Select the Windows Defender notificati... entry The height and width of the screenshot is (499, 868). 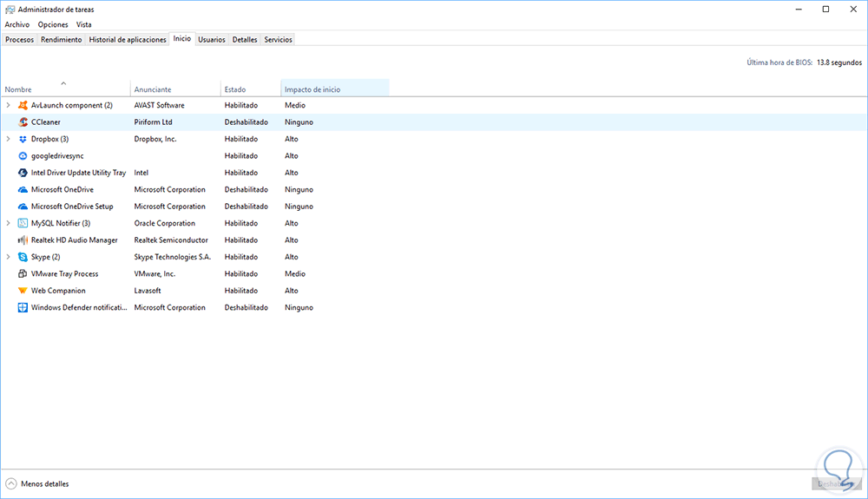[x=79, y=307]
